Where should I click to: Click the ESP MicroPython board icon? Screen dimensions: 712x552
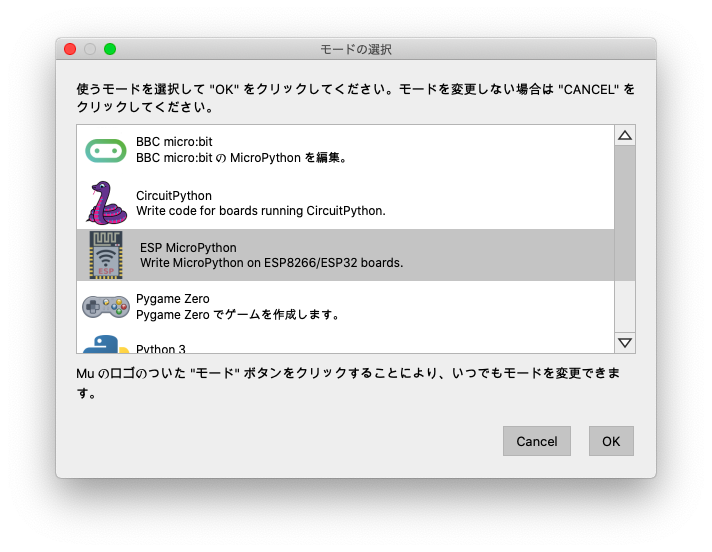point(106,255)
